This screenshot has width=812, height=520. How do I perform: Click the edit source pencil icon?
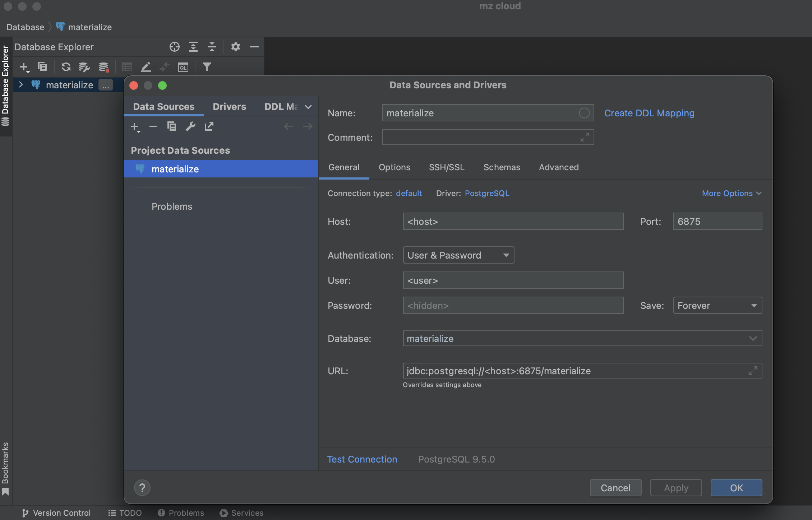pos(146,67)
